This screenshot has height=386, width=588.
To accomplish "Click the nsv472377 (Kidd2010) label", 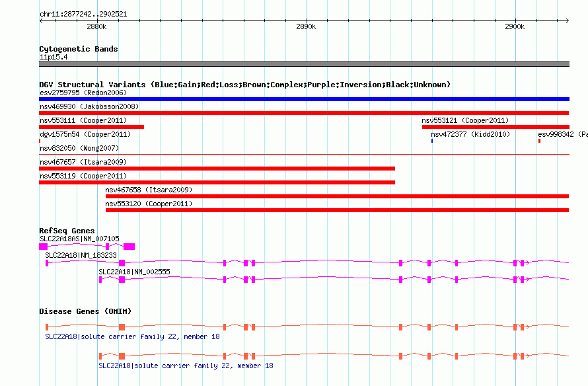I will (x=470, y=134).
